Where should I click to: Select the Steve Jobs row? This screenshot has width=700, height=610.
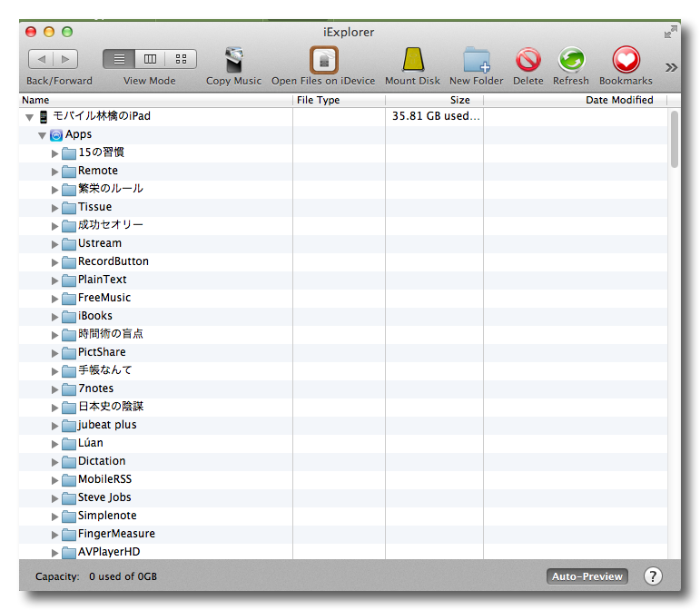pyautogui.click(x=343, y=498)
